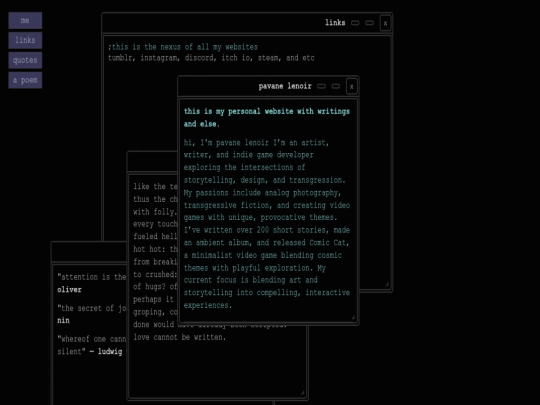Open the "links" sidebar button

point(25,40)
